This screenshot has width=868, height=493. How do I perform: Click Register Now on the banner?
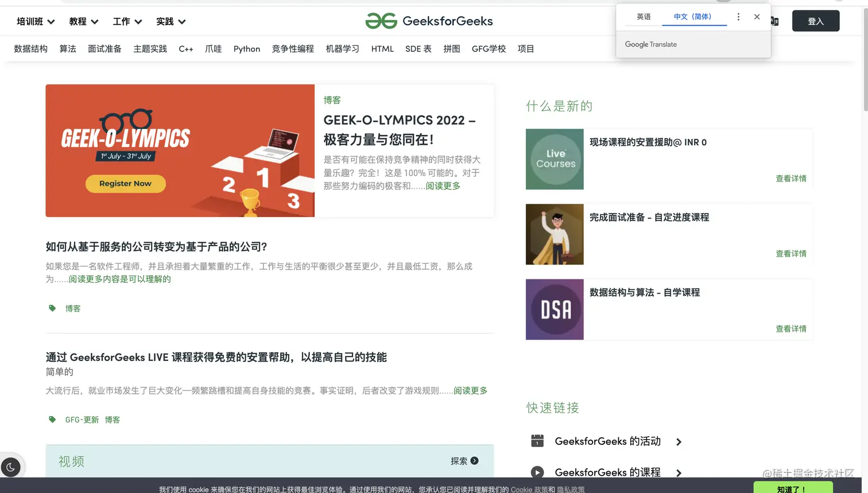click(x=126, y=184)
